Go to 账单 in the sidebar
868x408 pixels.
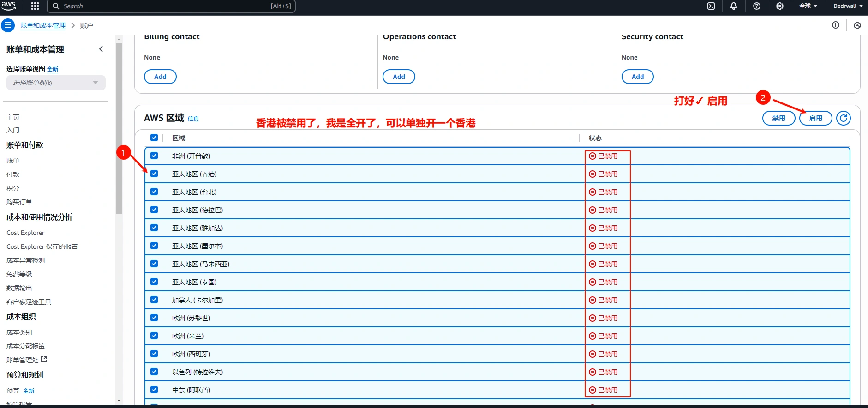pos(13,161)
